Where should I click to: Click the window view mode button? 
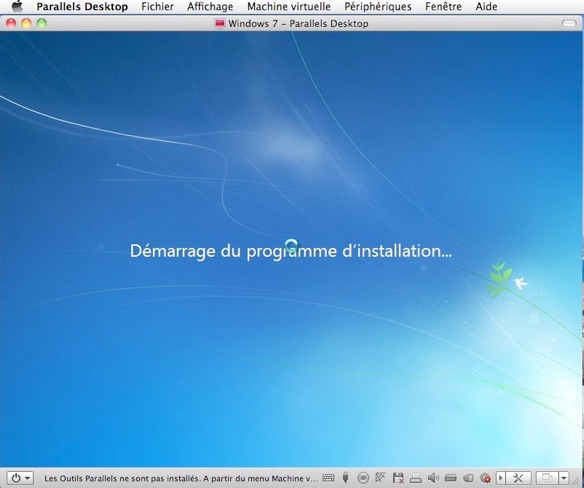(547, 478)
